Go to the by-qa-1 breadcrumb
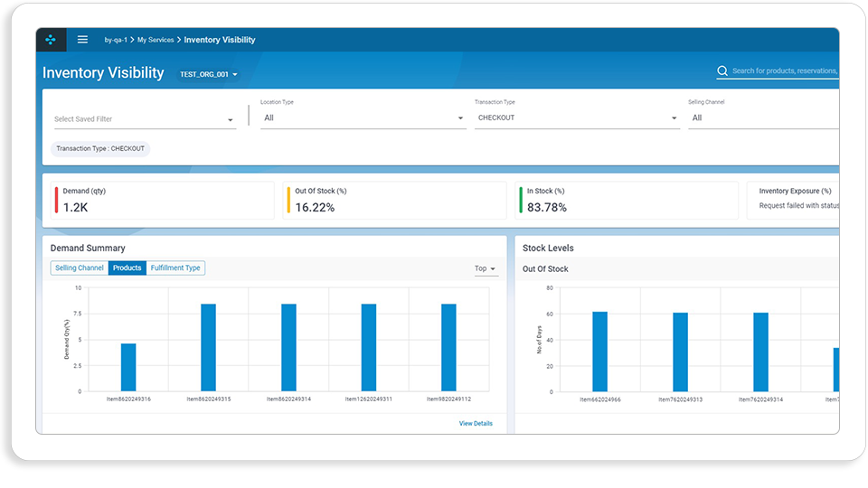Image resolution: width=868 pixels, height=488 pixels. click(116, 40)
